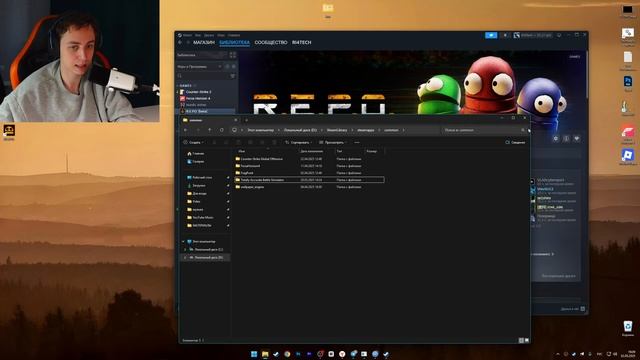Open game settings gear icon in Steam
This screenshot has height=360, width=640.
(x=556, y=139)
